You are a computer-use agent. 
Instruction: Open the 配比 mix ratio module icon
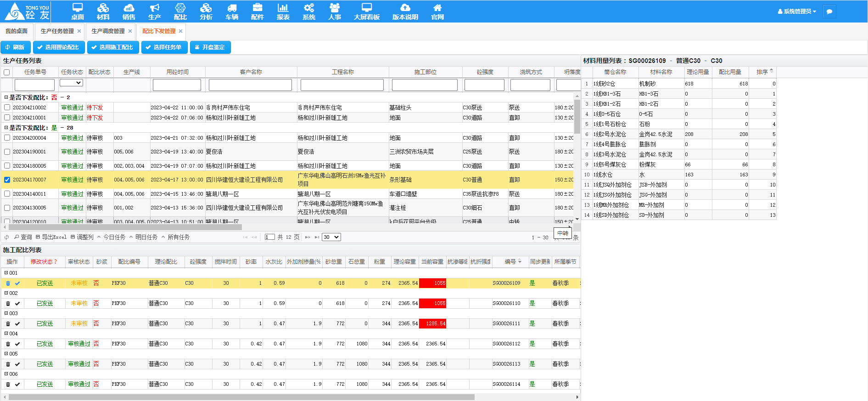pyautogui.click(x=180, y=11)
